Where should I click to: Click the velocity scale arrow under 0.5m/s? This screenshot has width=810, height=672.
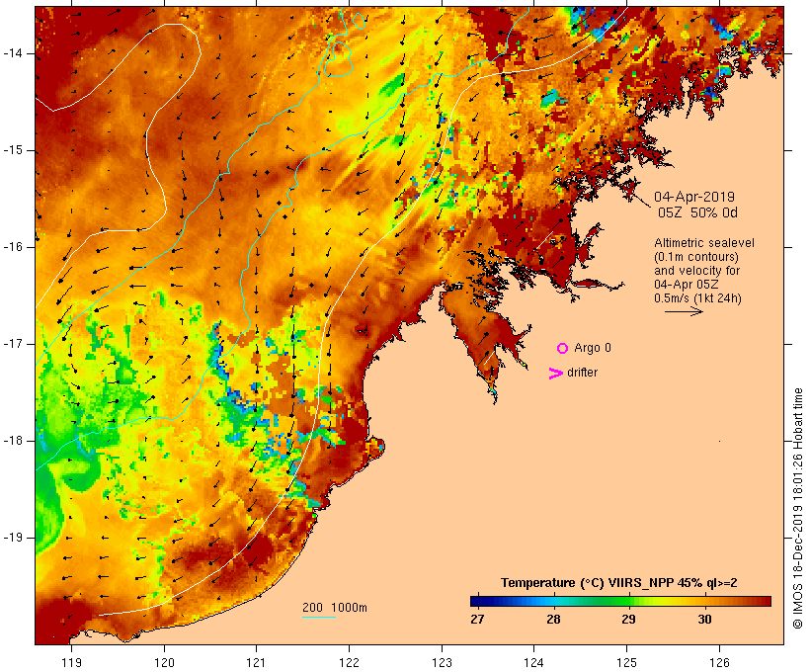tap(684, 311)
